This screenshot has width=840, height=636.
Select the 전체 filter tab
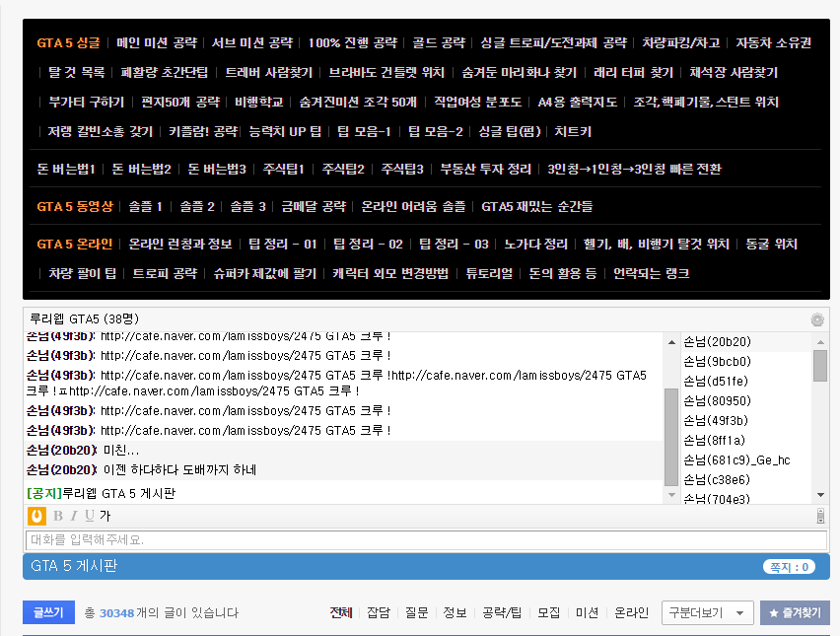pos(341,613)
